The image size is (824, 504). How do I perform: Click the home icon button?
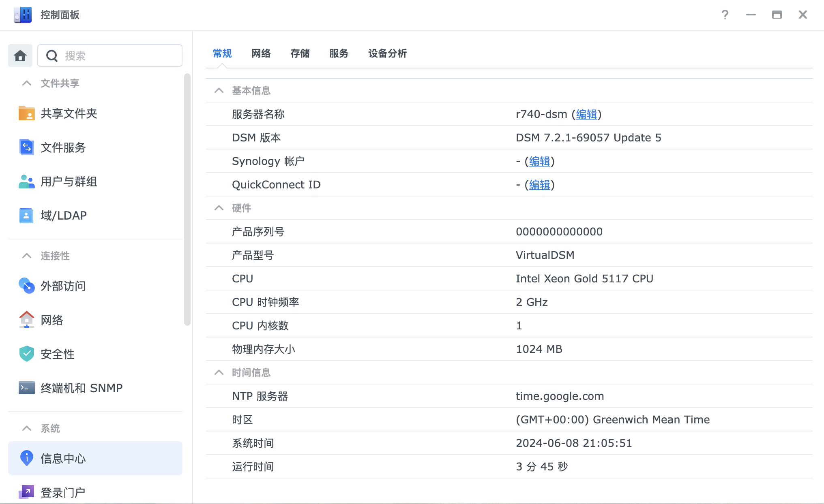[20, 56]
